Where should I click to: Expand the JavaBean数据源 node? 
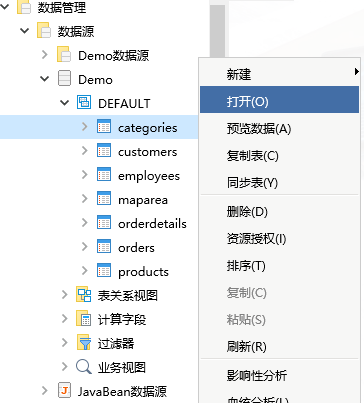click(45, 391)
